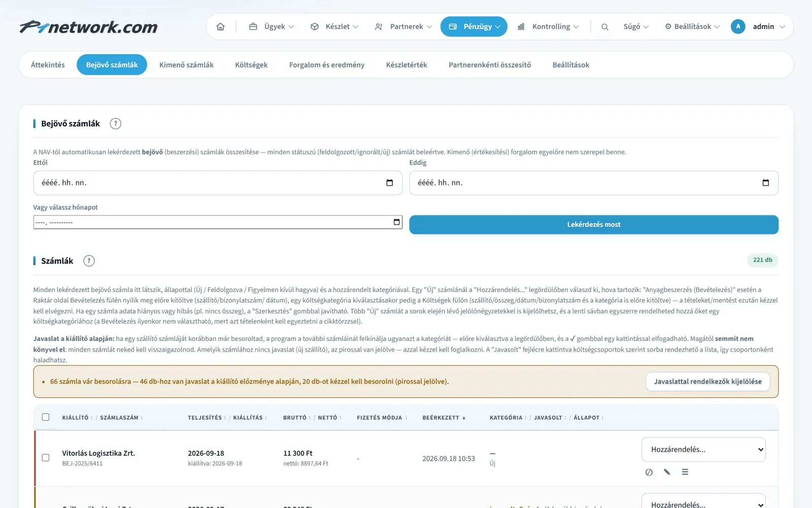Open the admin user dropdown chevron
812x508 pixels.
coord(782,27)
